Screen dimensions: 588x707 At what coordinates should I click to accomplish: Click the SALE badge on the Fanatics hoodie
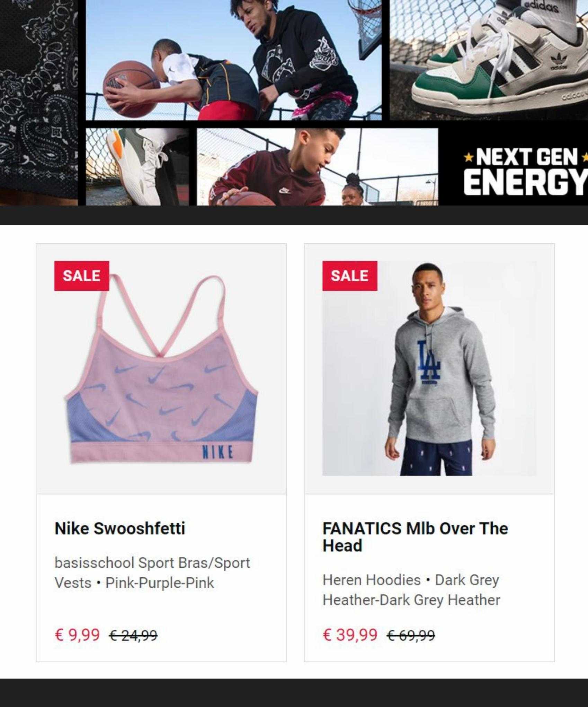[350, 276]
